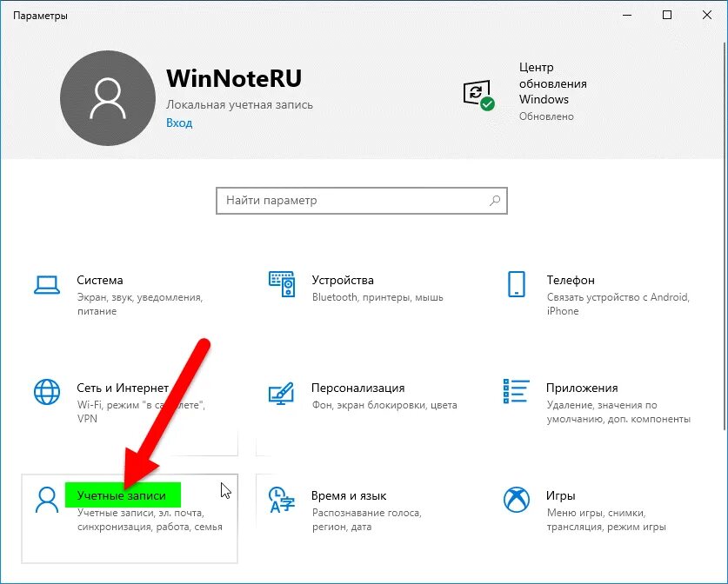Minimize the Параметры window

[x=627, y=16]
